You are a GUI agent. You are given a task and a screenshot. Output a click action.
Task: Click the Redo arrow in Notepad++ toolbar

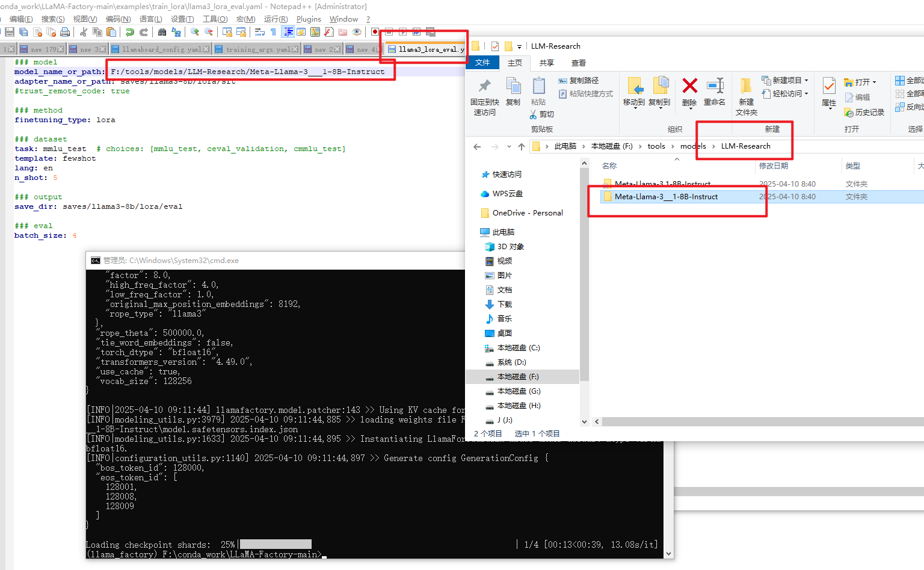point(144,32)
